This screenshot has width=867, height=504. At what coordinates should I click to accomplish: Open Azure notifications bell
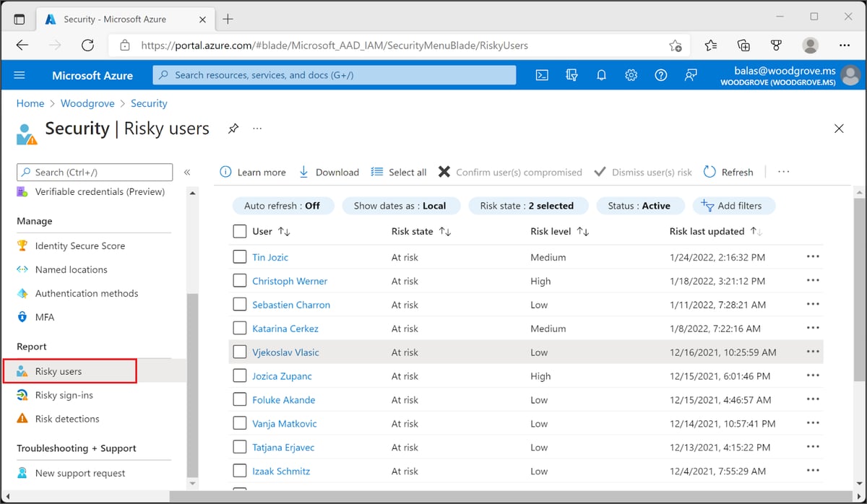pyautogui.click(x=601, y=74)
